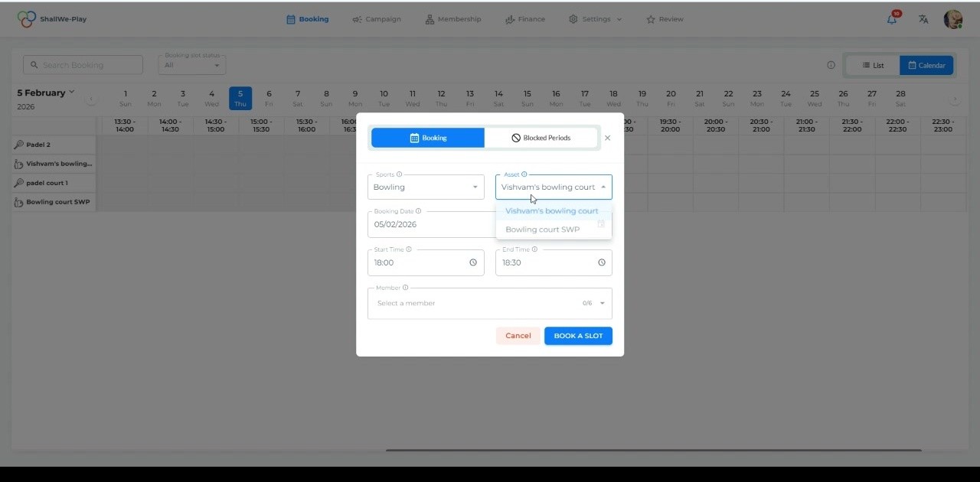The height and width of the screenshot is (482, 980).
Task: Switch to List view
Action: [x=873, y=65]
